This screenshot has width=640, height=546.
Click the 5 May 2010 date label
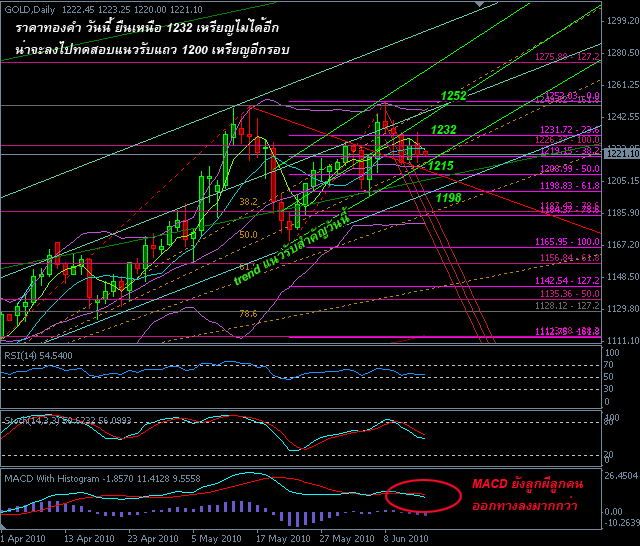(217, 539)
